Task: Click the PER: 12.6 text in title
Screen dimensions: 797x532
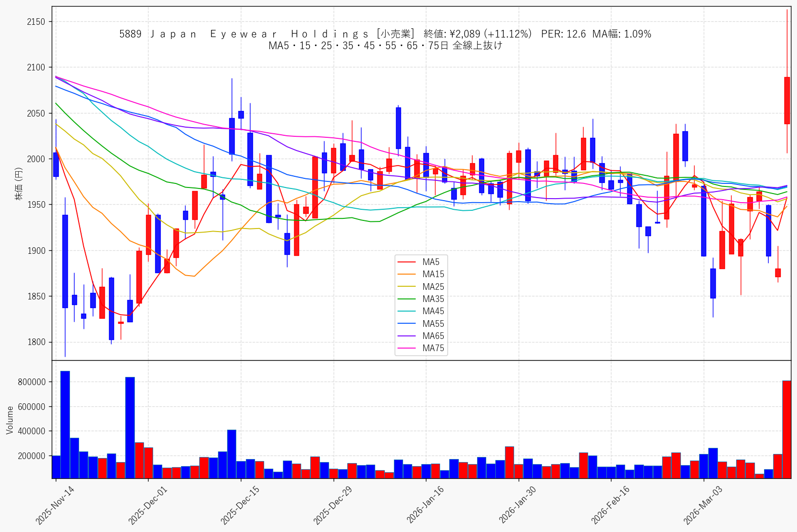Action: pyautogui.click(x=563, y=34)
